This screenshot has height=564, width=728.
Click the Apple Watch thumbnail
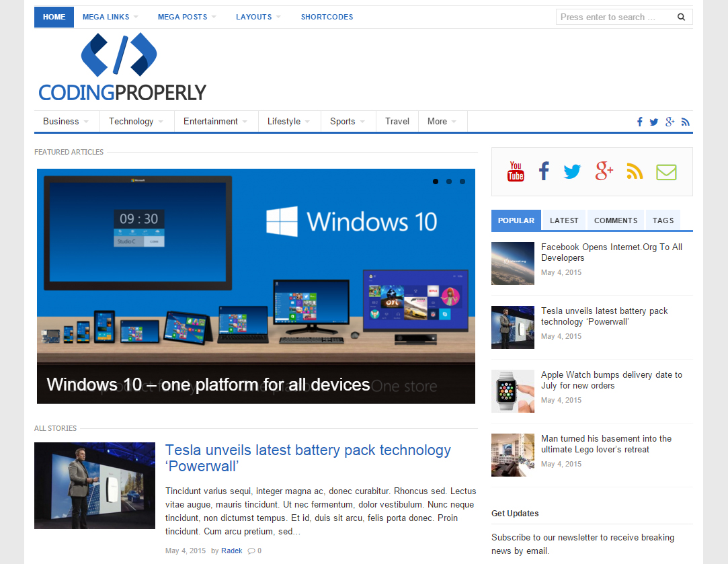(513, 391)
